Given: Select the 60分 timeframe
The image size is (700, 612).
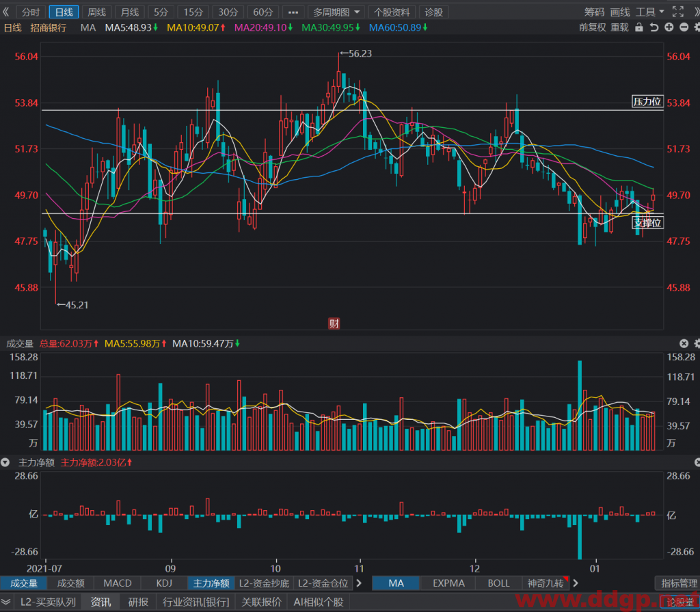Looking at the screenshot, I should [x=262, y=12].
